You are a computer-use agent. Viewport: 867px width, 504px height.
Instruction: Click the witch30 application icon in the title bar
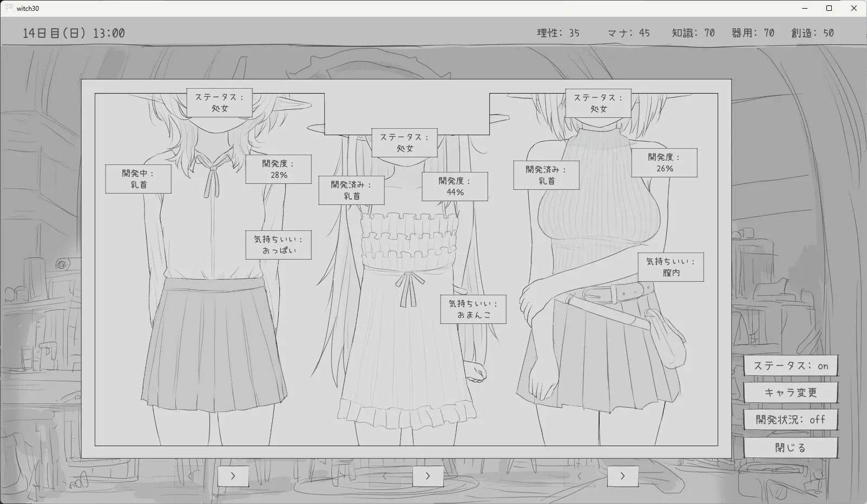[x=10, y=8]
